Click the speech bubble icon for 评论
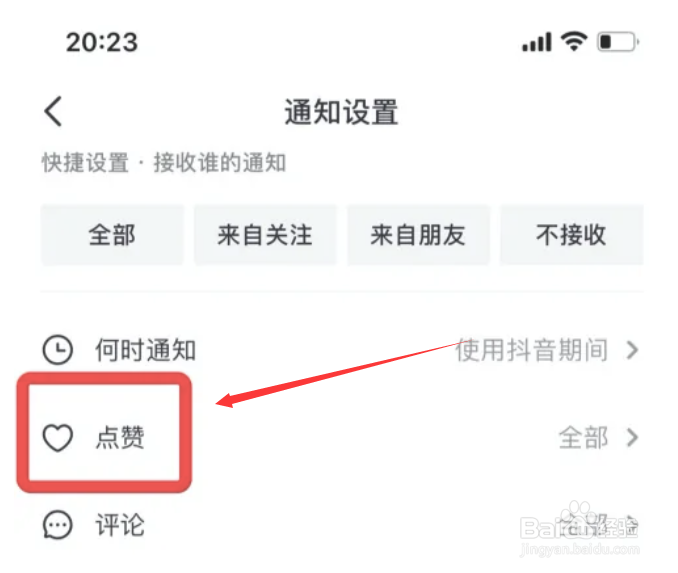This screenshot has height=573, width=678. click(58, 525)
